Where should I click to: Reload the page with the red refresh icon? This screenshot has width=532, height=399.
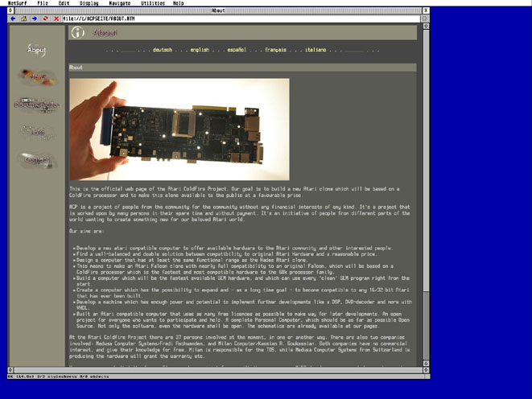(x=45, y=19)
